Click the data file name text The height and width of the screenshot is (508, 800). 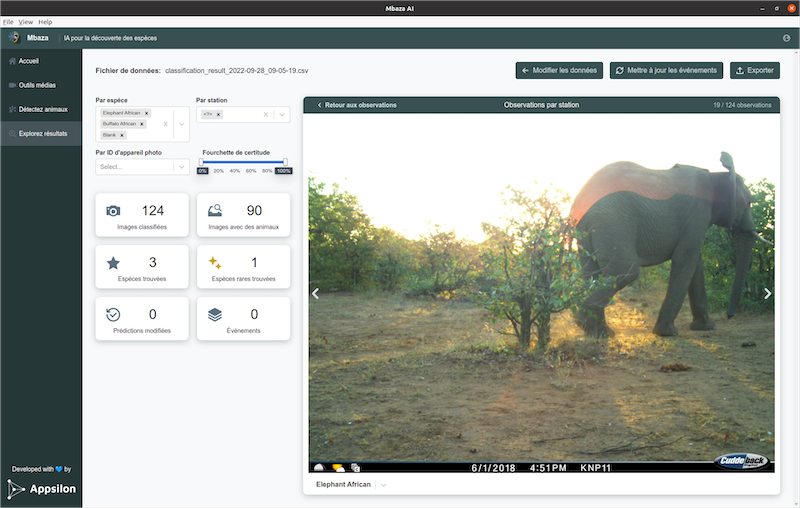click(x=237, y=71)
